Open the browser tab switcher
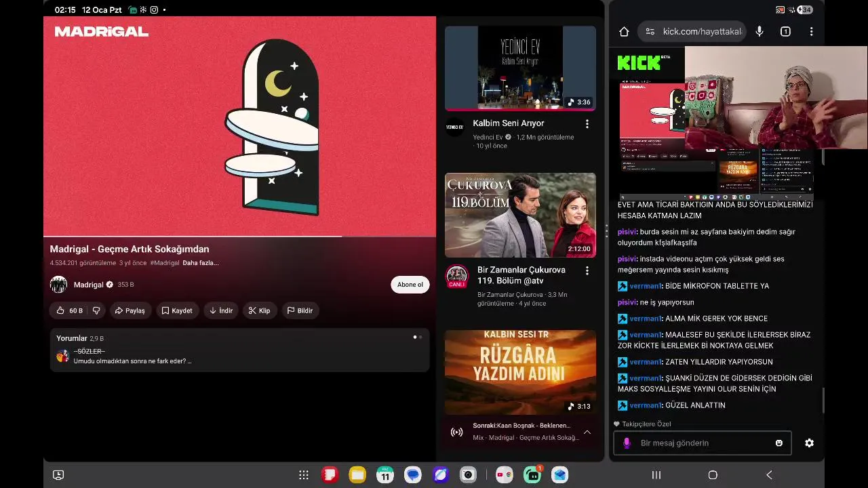 coord(785,31)
